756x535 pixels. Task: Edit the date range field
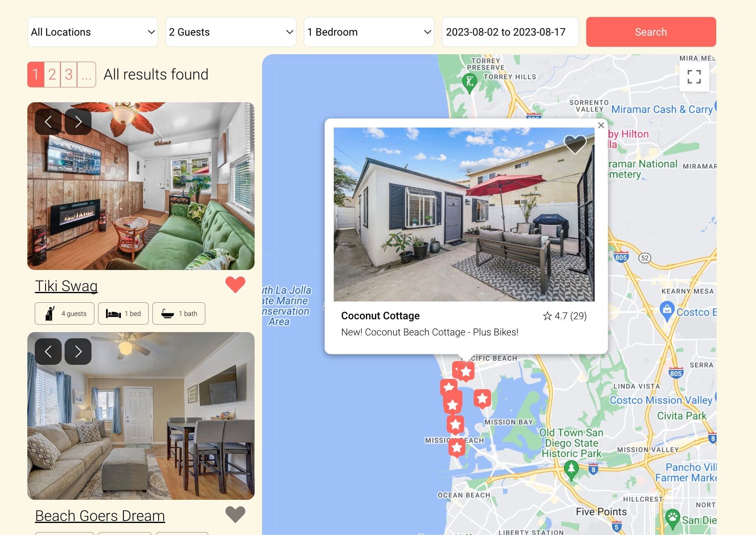click(510, 32)
